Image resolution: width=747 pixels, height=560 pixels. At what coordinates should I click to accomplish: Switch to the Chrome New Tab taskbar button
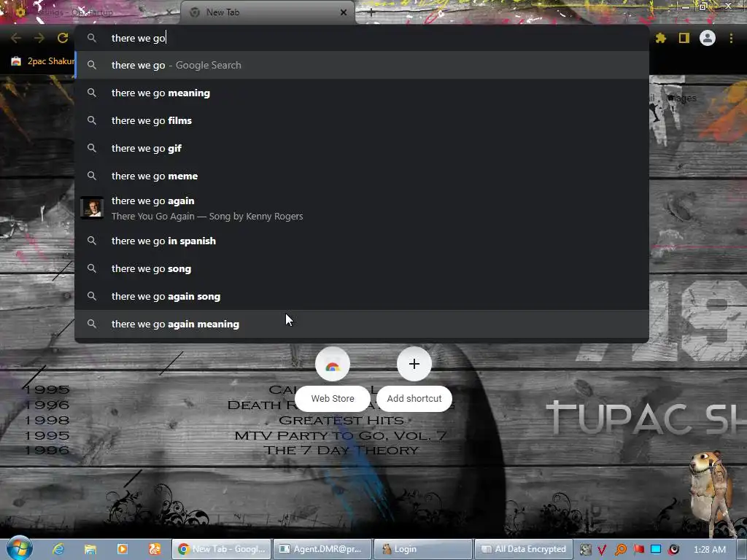(221, 549)
